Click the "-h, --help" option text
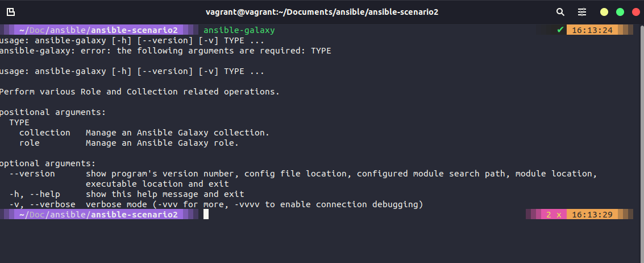644x263 pixels. click(35, 194)
